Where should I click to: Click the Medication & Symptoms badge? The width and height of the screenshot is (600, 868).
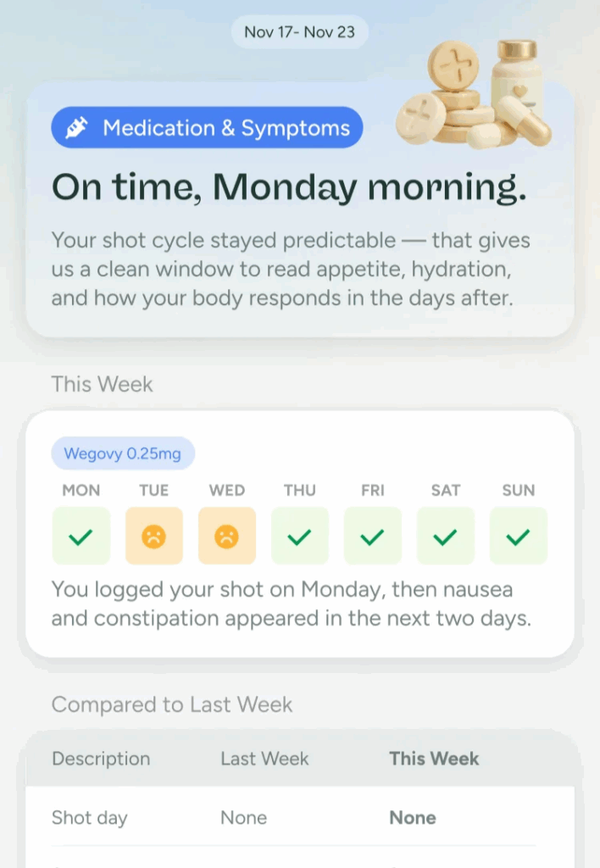click(207, 127)
